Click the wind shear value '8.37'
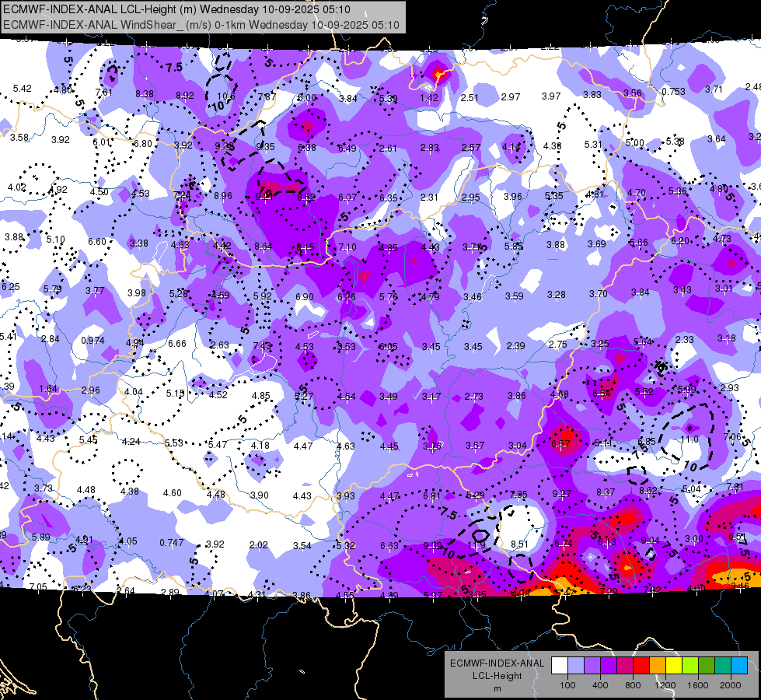 606,492
